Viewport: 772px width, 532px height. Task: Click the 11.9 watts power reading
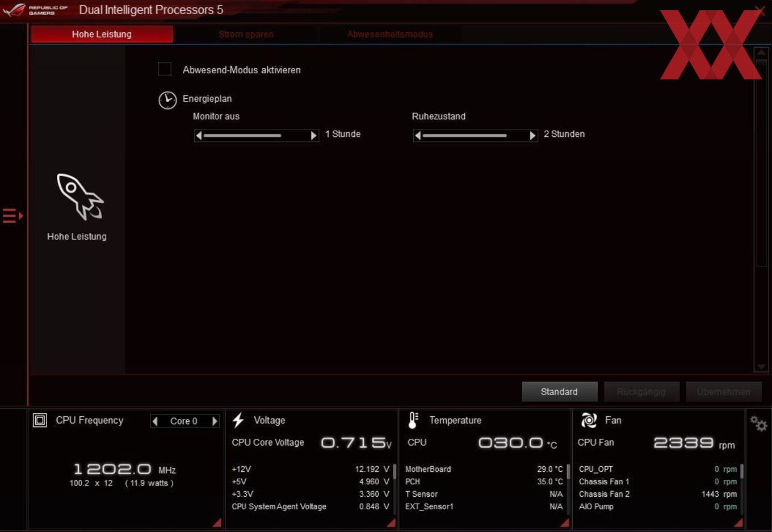(x=149, y=483)
